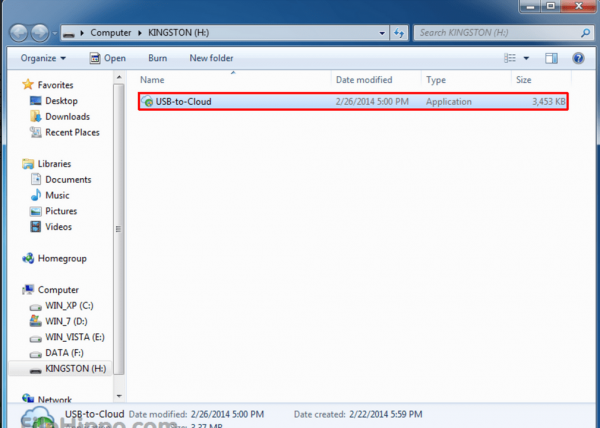The width and height of the screenshot is (600, 428).
Task: Open the WIN_VISTA (E:) drive
Action: [x=75, y=337]
